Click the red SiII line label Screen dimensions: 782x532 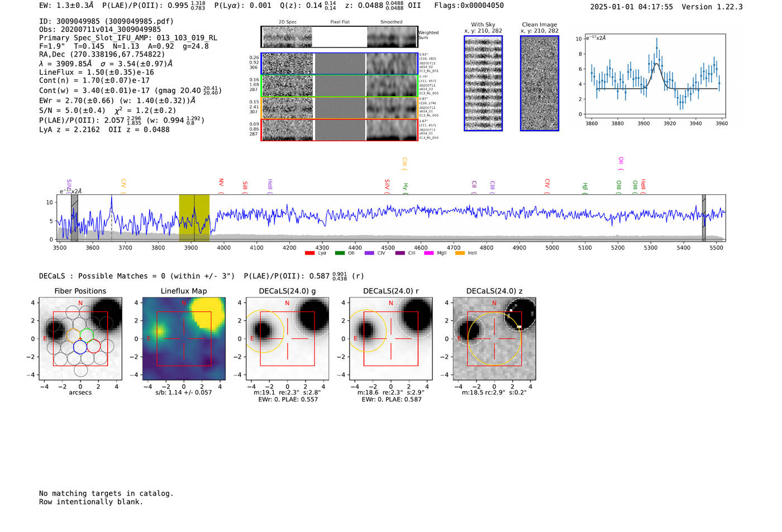[x=245, y=187]
